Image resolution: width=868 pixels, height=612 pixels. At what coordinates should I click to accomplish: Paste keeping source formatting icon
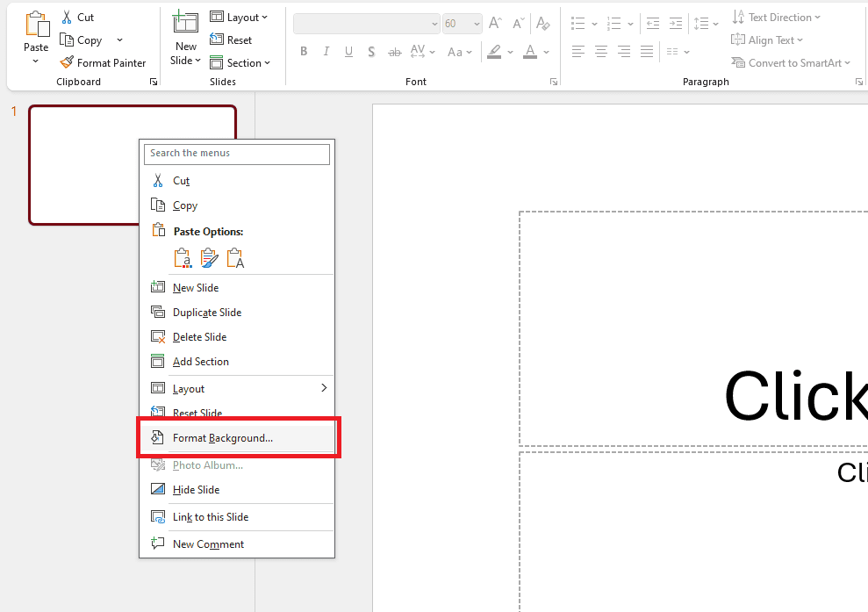(x=209, y=258)
